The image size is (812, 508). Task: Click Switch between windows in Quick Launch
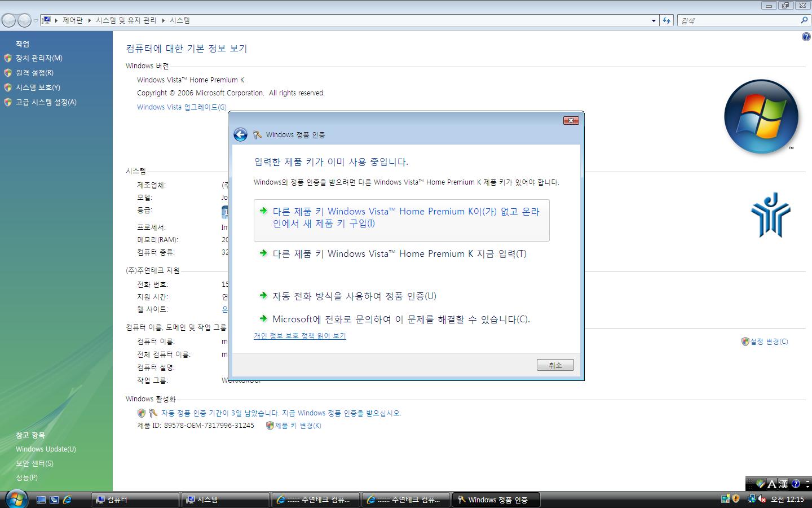(x=54, y=500)
